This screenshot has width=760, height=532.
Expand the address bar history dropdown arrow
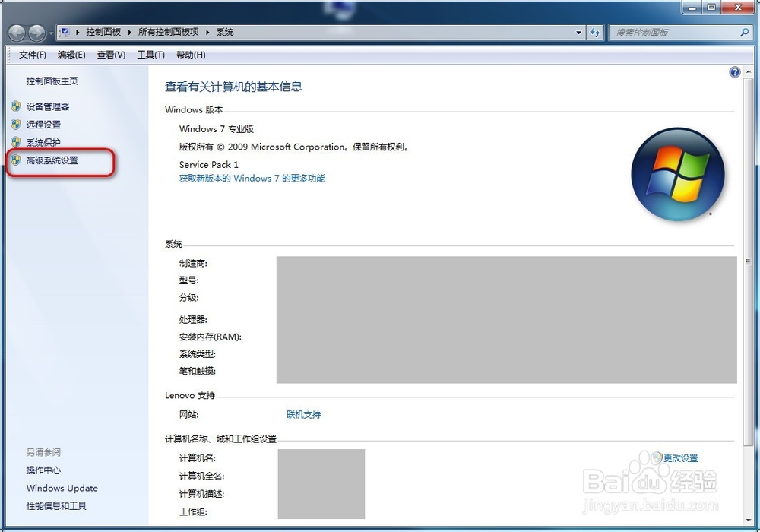(578, 33)
